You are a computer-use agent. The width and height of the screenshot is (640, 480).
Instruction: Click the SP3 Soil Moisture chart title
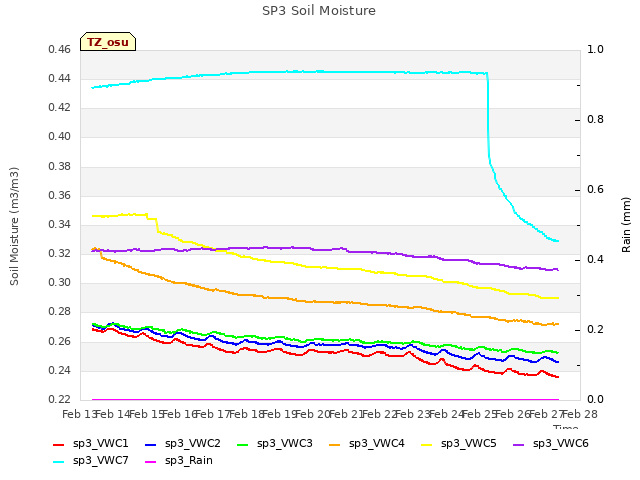coord(319,11)
